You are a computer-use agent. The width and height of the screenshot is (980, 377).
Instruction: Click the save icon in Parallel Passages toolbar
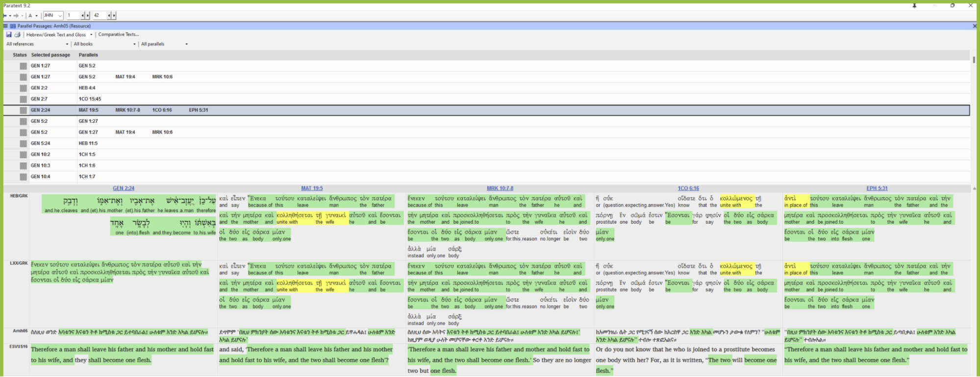[9, 34]
